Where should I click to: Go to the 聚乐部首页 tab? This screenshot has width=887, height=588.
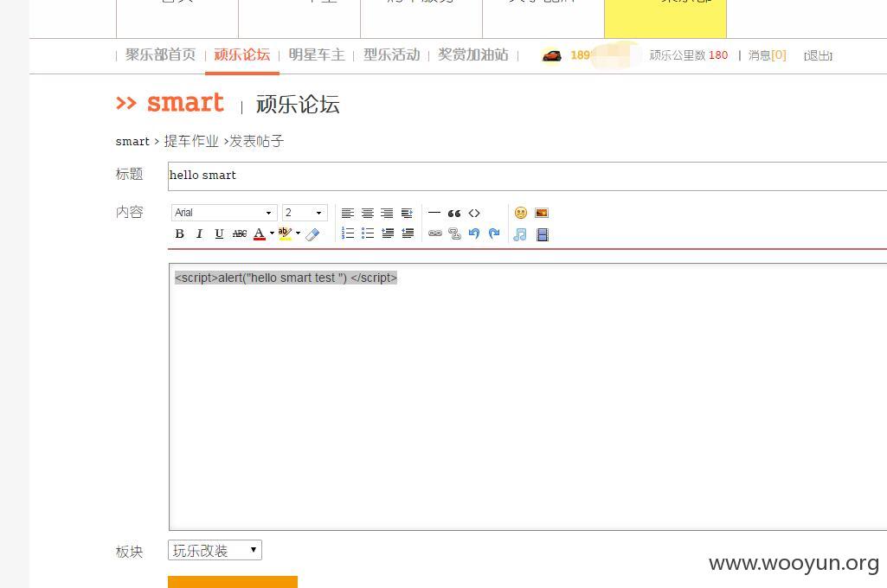coord(160,54)
